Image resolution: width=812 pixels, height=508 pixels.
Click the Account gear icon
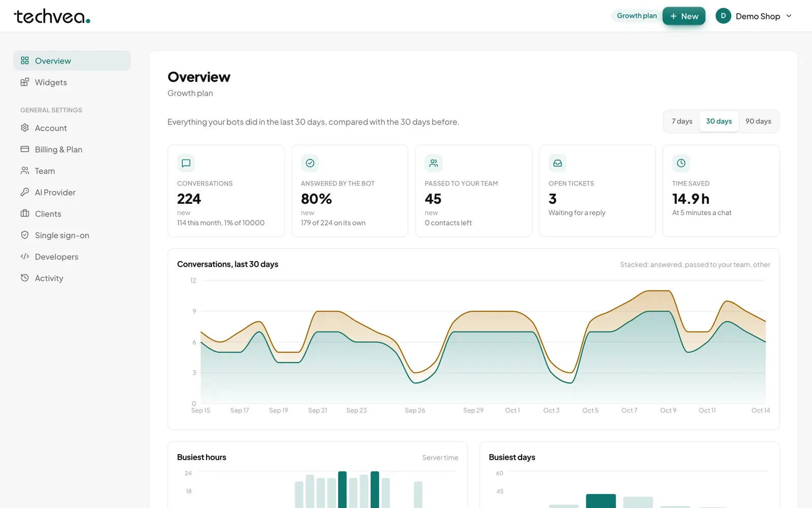(25, 128)
